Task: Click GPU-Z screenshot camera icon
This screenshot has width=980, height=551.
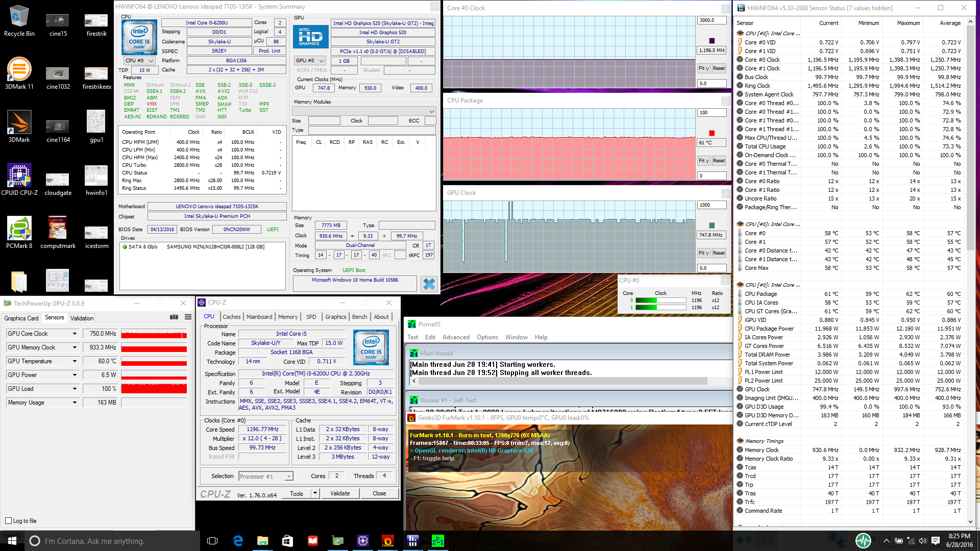Action: coord(174,317)
